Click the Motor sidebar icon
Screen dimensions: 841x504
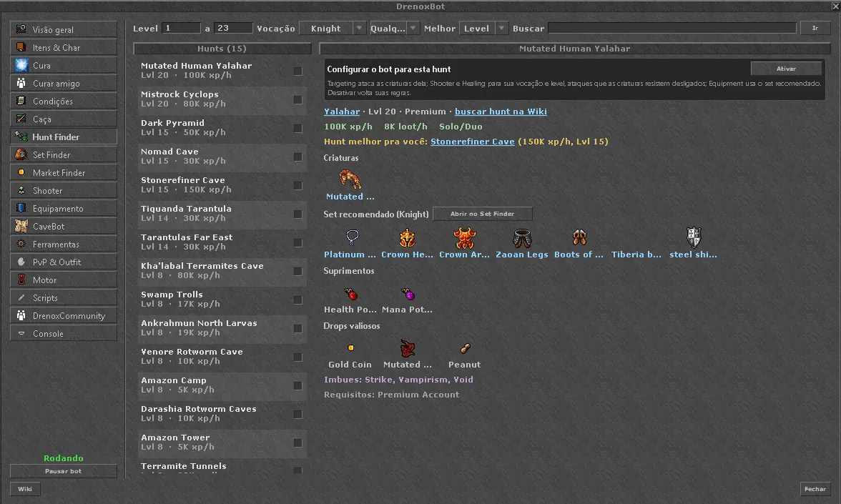(21, 280)
